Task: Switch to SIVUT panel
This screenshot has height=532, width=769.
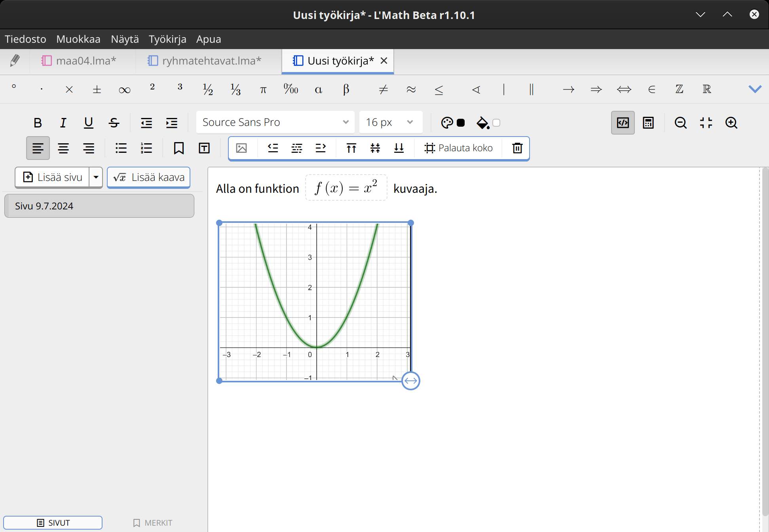Action: point(53,522)
